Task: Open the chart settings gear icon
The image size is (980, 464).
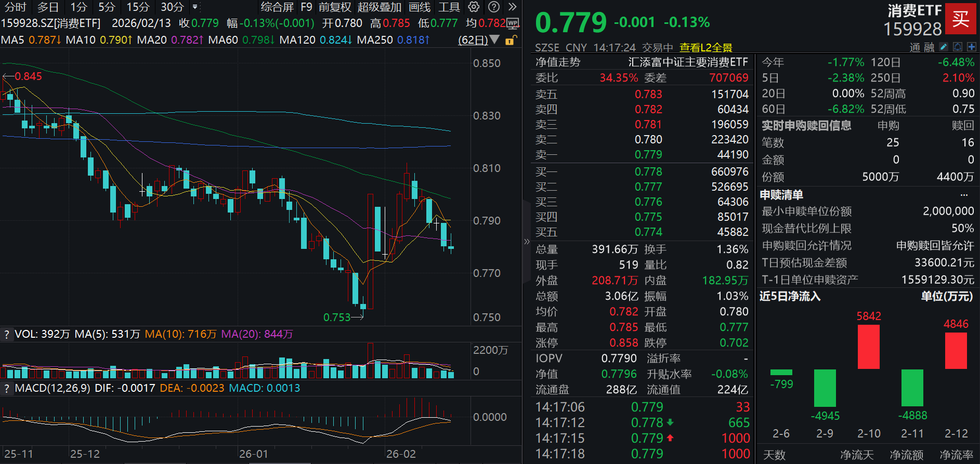Action: (x=474, y=7)
